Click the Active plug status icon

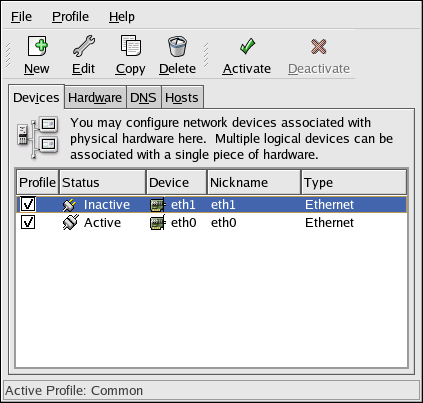click(x=70, y=222)
